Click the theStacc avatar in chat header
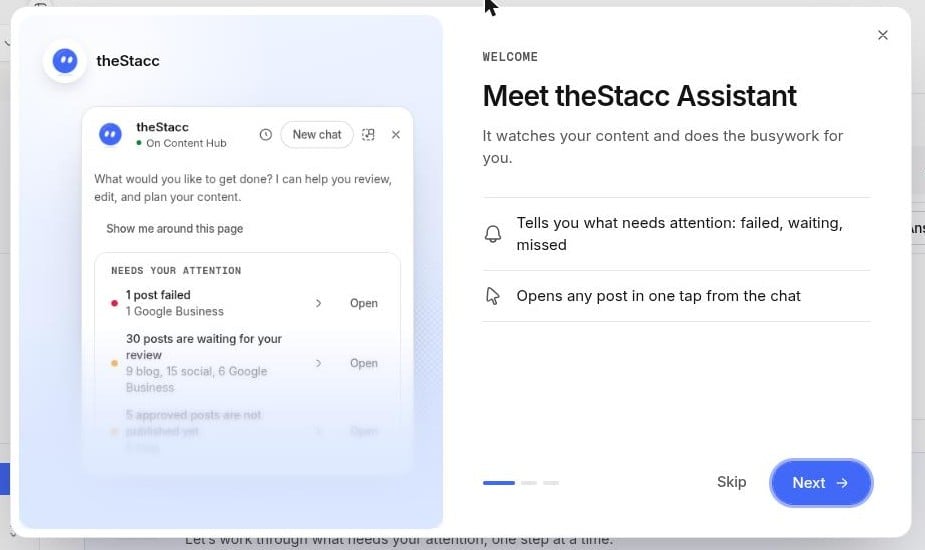Screen dimensions: 925x550 pyautogui.click(x=110, y=134)
